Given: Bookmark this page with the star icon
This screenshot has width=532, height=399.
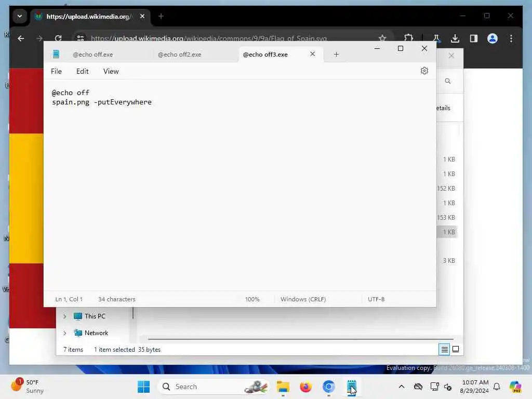Looking at the screenshot, I should coord(382,38).
